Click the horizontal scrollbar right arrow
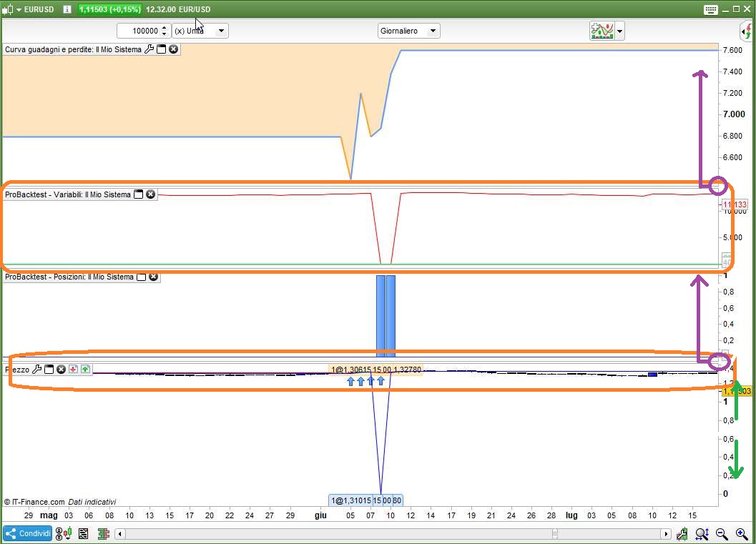 pyautogui.click(x=667, y=534)
